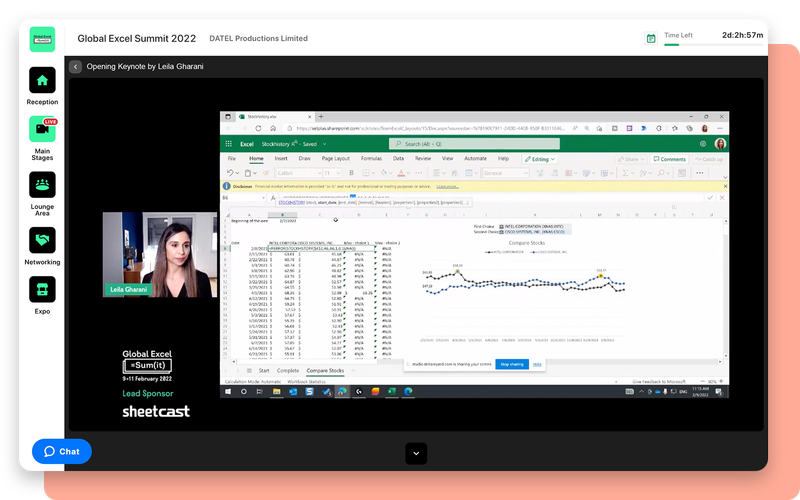Click the Excel settings gear icon
This screenshot has width=800, height=500.
pos(703,144)
